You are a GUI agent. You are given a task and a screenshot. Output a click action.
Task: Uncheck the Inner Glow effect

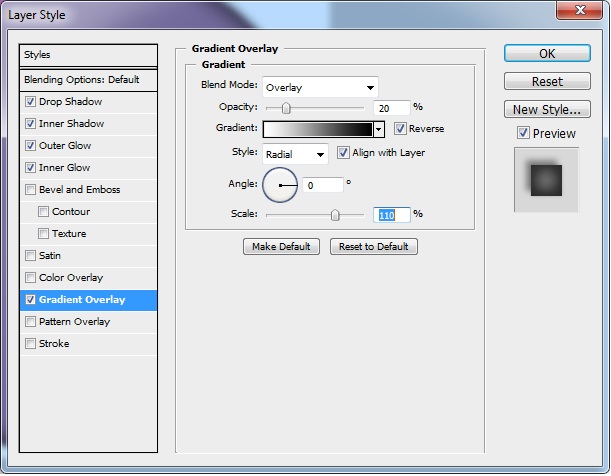pyautogui.click(x=30, y=167)
